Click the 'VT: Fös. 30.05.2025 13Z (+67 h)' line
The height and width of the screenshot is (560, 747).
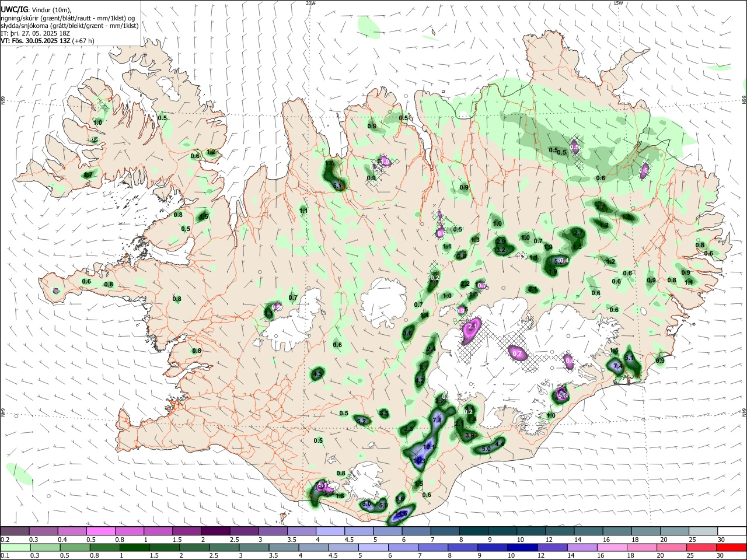(47, 41)
